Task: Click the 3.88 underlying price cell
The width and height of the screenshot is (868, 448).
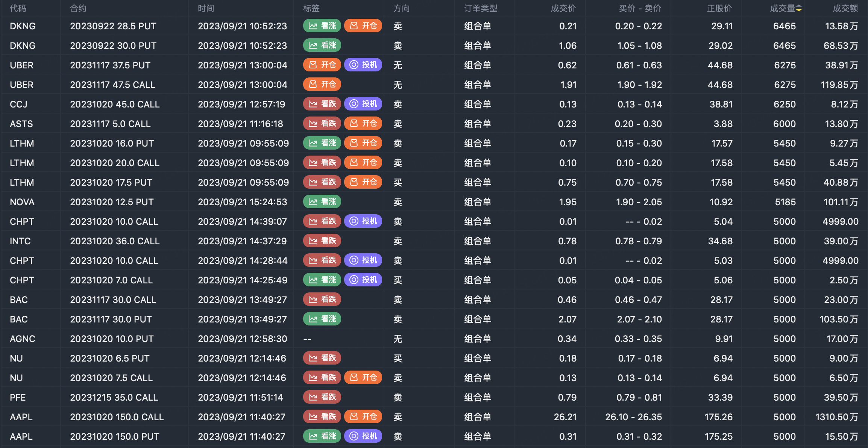Action: 723,124
